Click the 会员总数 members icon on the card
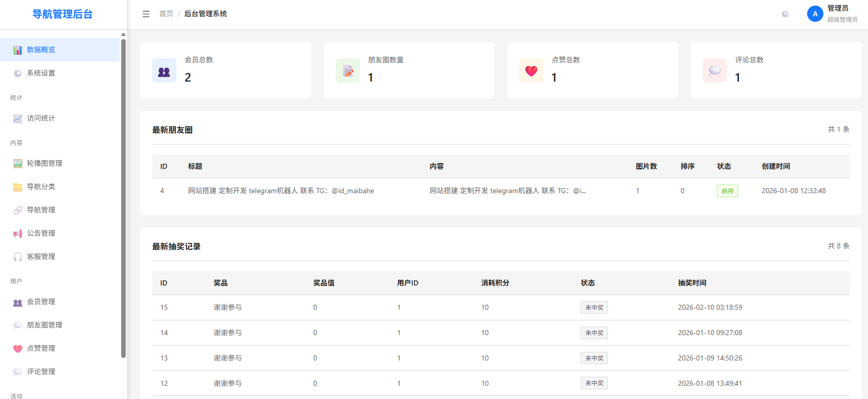Viewport: 868px width, 399px height. [164, 70]
